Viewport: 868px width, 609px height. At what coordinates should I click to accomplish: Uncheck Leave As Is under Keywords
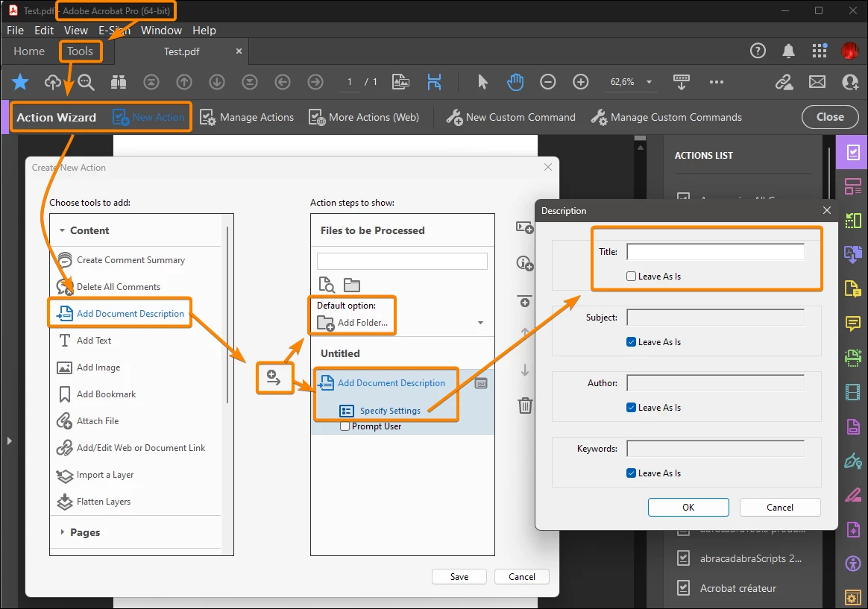click(x=631, y=473)
